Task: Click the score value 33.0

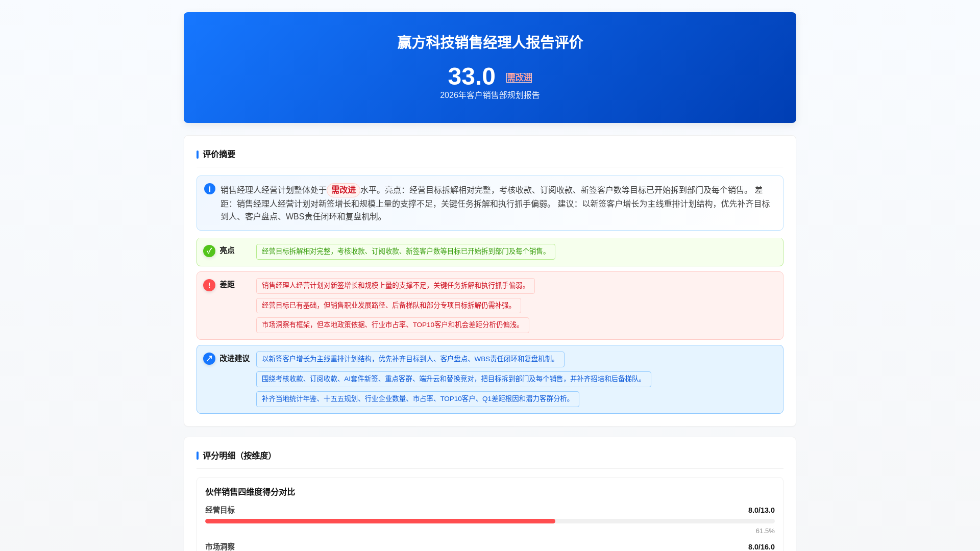Action: 472,77
